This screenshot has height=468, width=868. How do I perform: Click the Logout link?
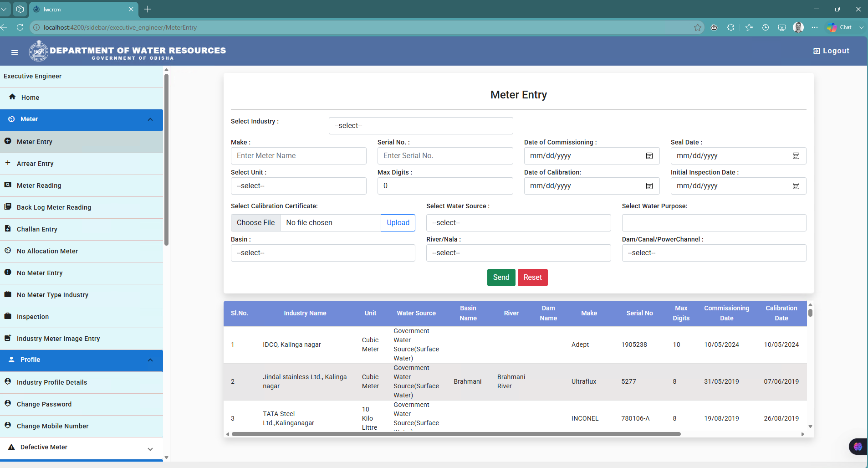[831, 51]
